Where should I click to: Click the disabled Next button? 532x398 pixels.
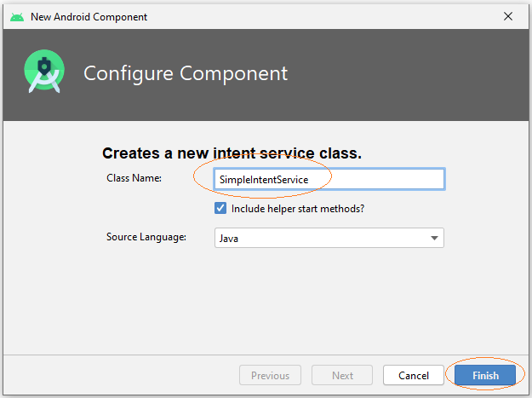coord(342,375)
